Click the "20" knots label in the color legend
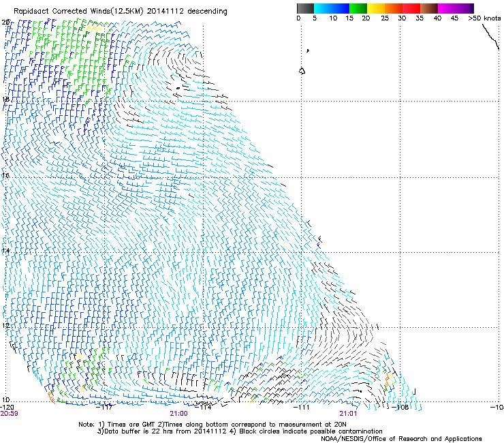The width and height of the screenshot is (504, 443). tap(366, 18)
